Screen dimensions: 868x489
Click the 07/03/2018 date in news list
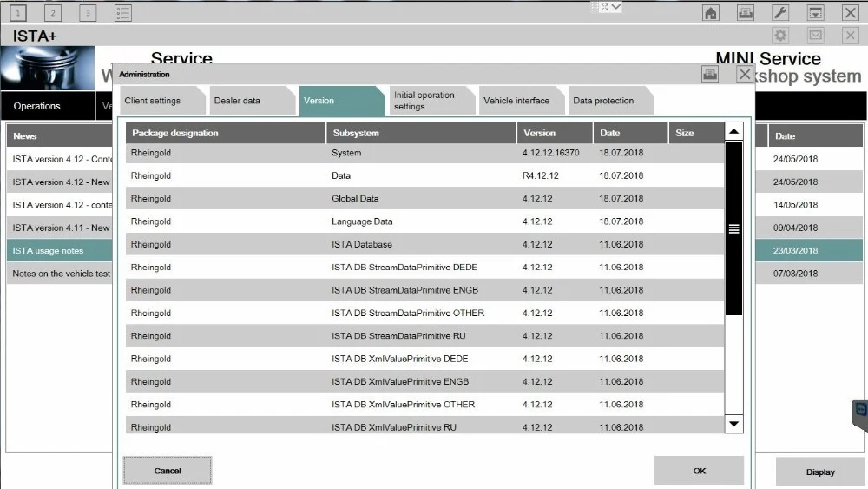click(x=795, y=274)
